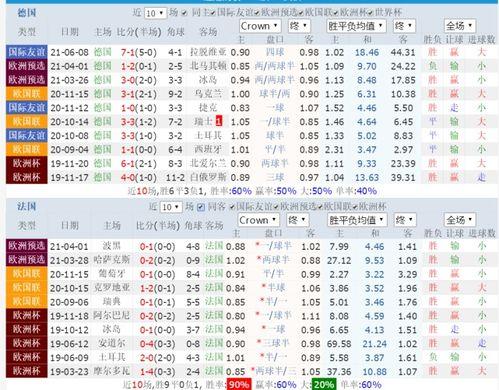499x390 pixels.
Task: Click away odds 44.31 on 拉脱维亚 row
Action: coord(403,52)
